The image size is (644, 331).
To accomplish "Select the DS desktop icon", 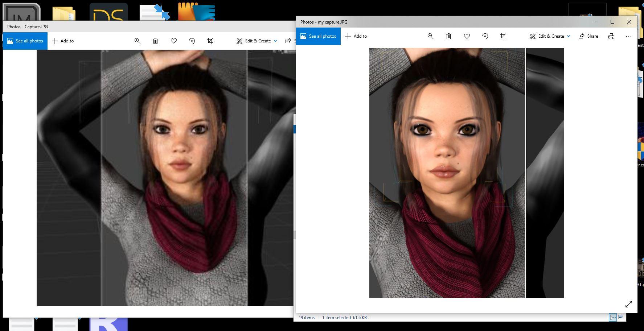I will pyautogui.click(x=108, y=12).
